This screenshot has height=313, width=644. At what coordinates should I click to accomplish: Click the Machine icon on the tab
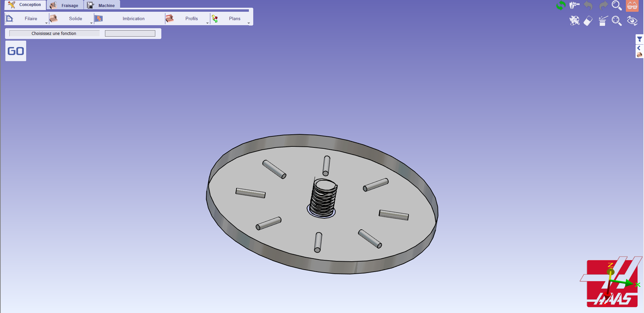(x=90, y=5)
